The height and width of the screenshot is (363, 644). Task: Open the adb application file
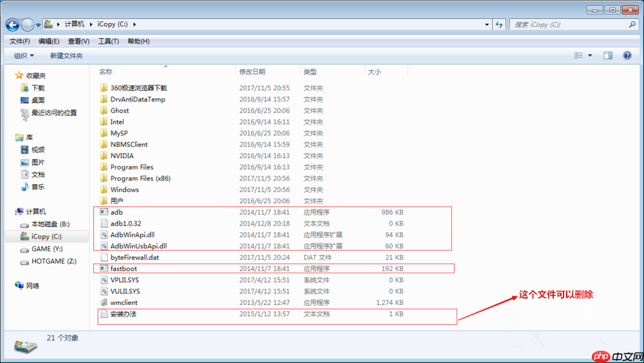tap(117, 212)
